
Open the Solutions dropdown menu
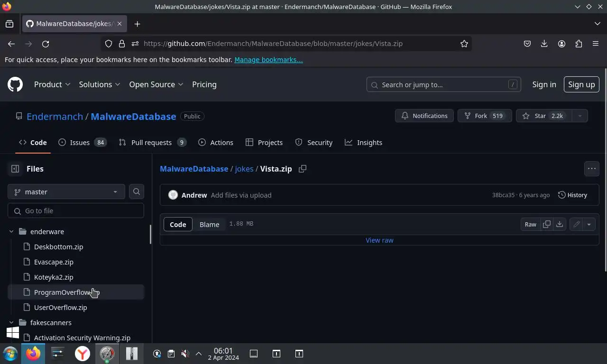point(100,84)
